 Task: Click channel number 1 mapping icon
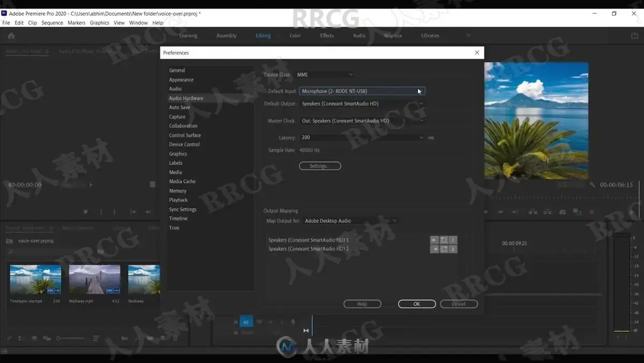click(x=453, y=240)
